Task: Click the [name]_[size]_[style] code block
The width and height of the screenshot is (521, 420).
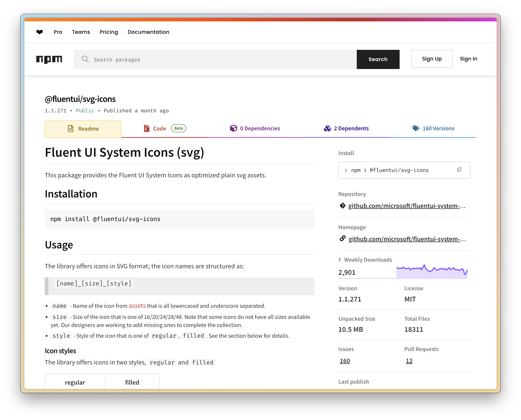Action: (179, 286)
